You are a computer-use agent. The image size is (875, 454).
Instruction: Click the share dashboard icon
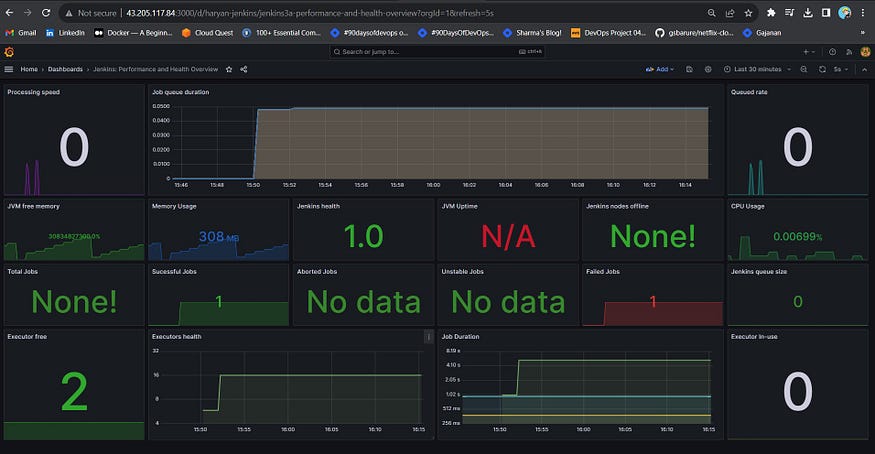244,69
